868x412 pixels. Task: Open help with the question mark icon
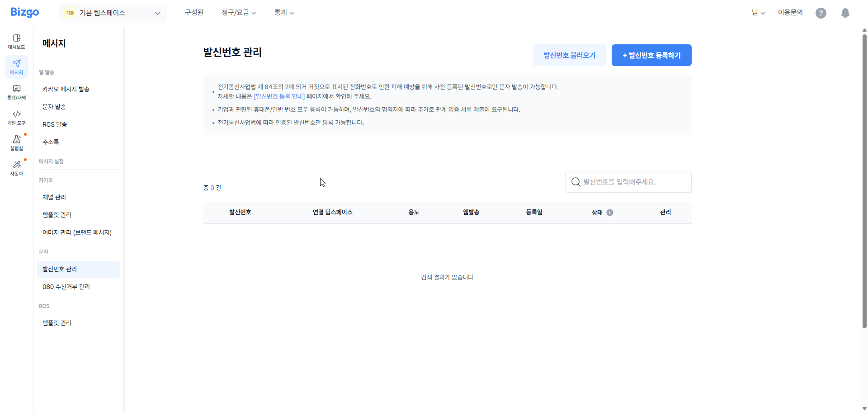[x=821, y=13]
